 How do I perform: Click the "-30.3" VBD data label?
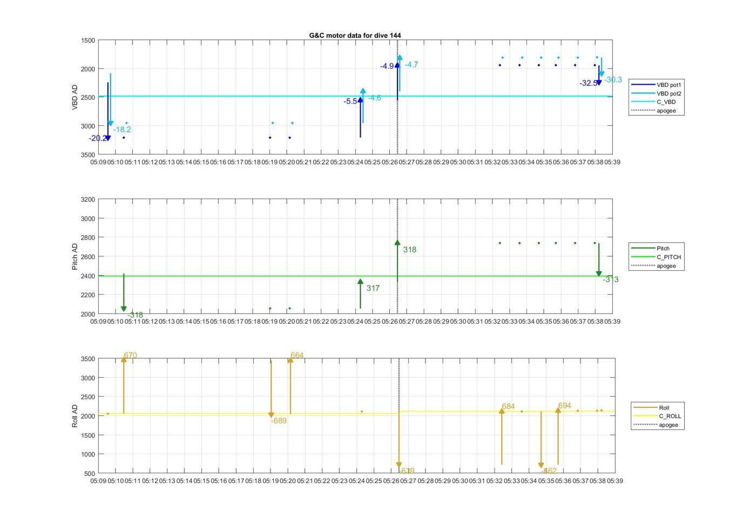[613, 80]
